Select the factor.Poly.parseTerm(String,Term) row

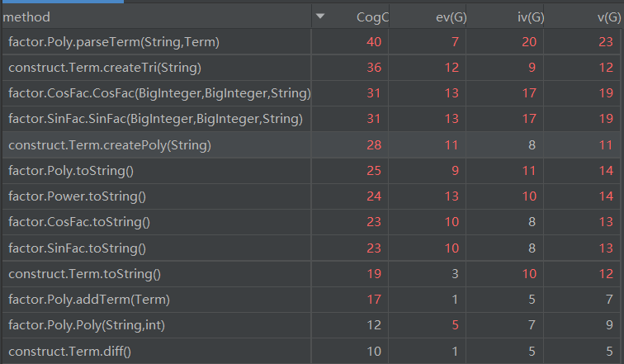[x=114, y=42]
